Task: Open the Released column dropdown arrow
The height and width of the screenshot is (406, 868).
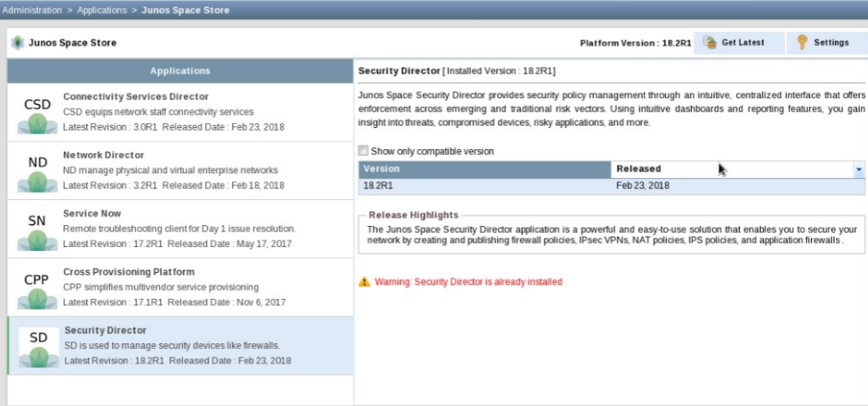Action: tap(859, 169)
